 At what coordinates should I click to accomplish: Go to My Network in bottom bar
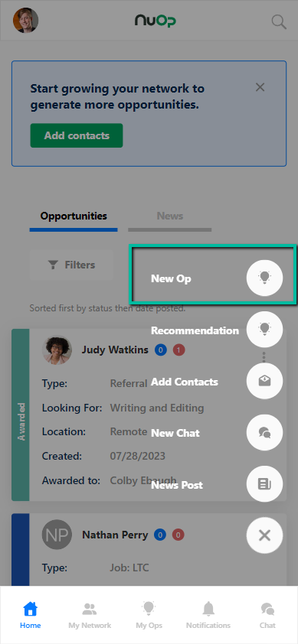[x=90, y=615]
